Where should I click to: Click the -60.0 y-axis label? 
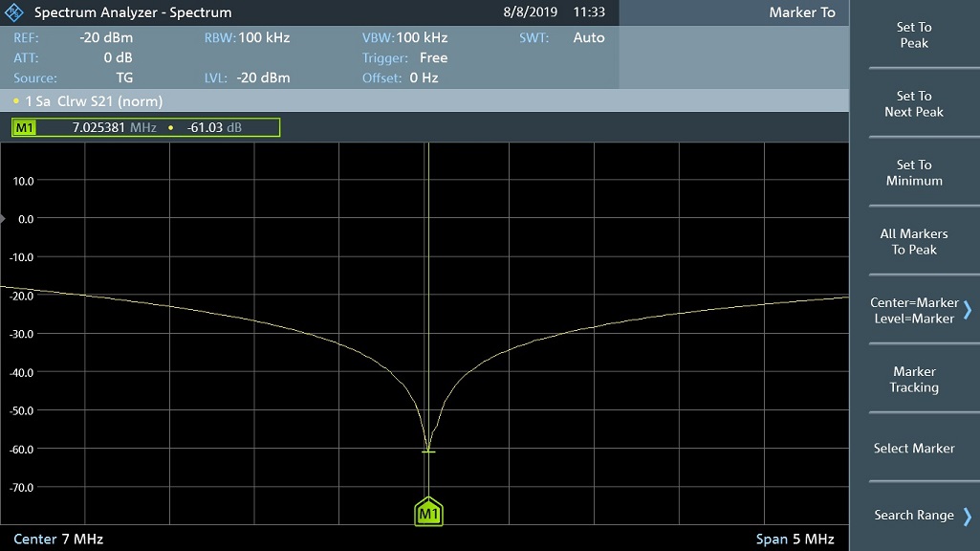(x=21, y=449)
